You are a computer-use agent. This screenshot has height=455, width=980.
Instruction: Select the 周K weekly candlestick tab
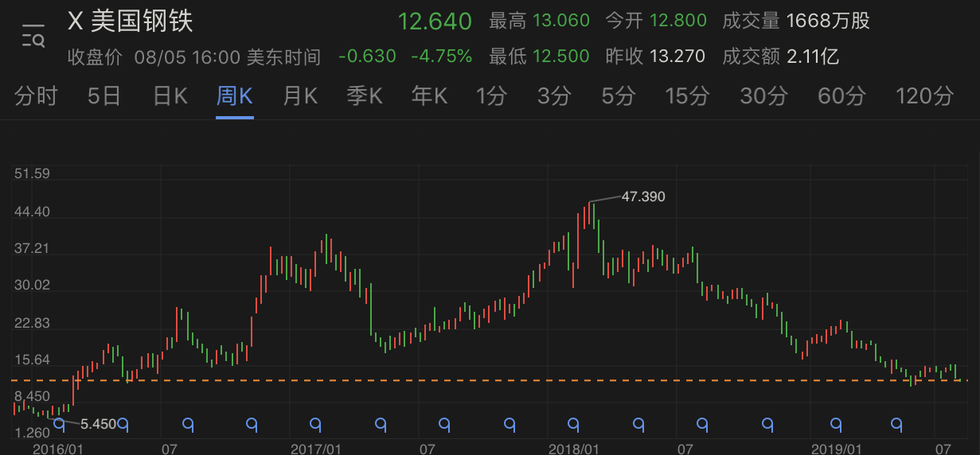point(235,97)
